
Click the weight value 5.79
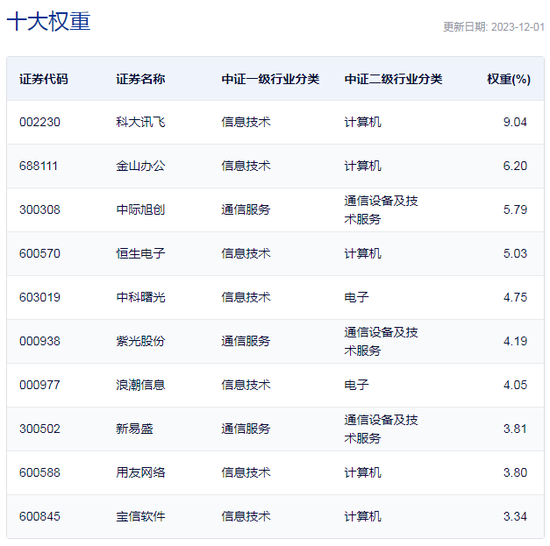(x=515, y=210)
